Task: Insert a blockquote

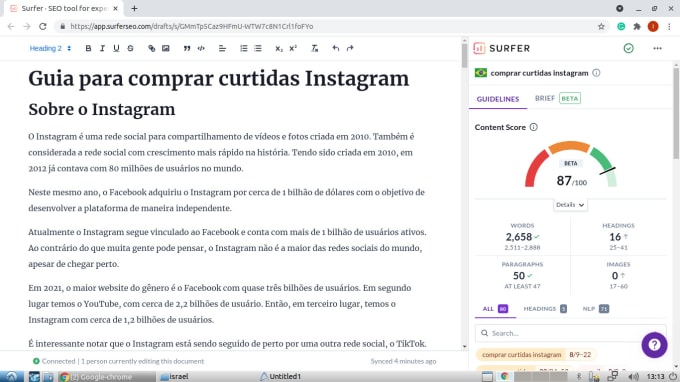Action: click(x=187, y=48)
